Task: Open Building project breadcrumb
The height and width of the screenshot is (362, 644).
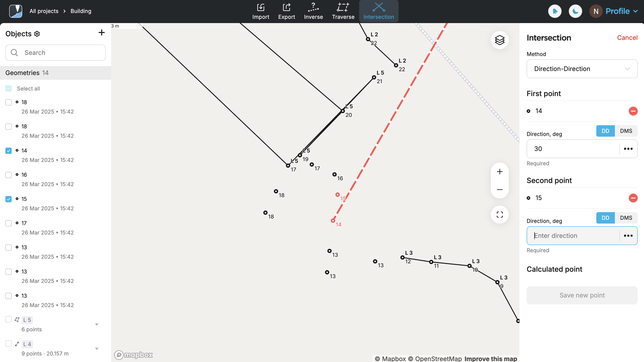Action: tap(81, 11)
